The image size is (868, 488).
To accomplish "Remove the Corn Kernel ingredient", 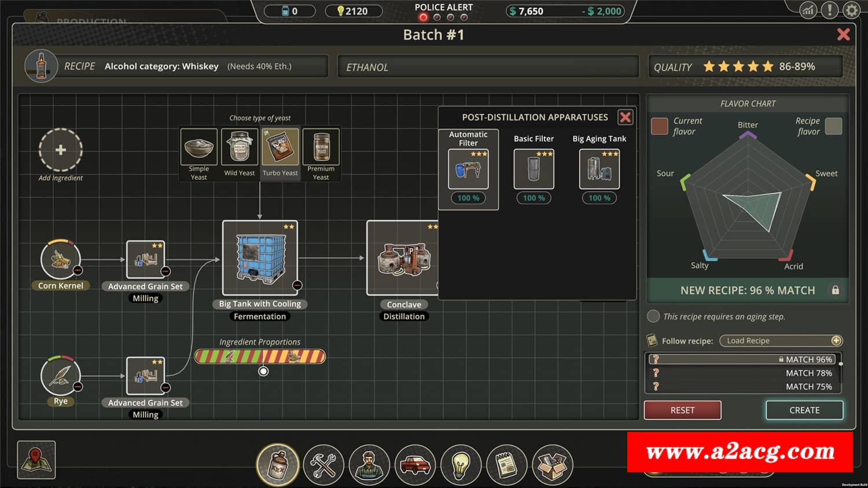I will (x=78, y=270).
